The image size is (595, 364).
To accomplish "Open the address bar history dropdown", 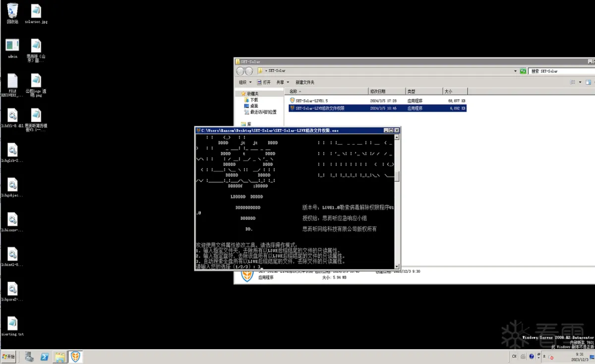I will [x=516, y=71].
